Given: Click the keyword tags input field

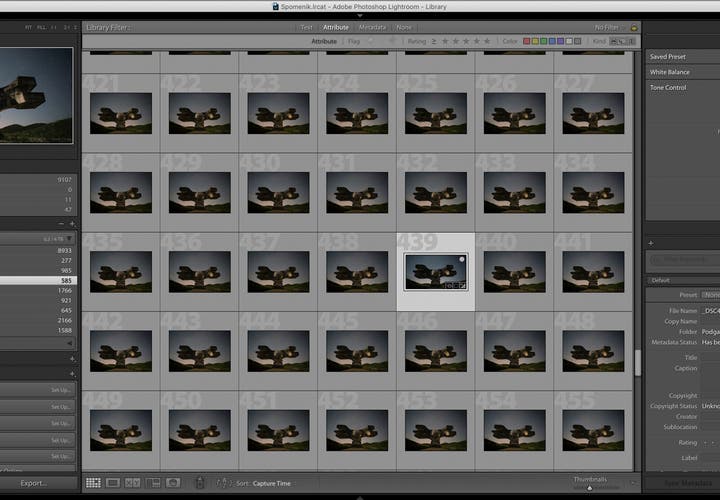Looking at the screenshot, I should pyautogui.click(x=684, y=260).
